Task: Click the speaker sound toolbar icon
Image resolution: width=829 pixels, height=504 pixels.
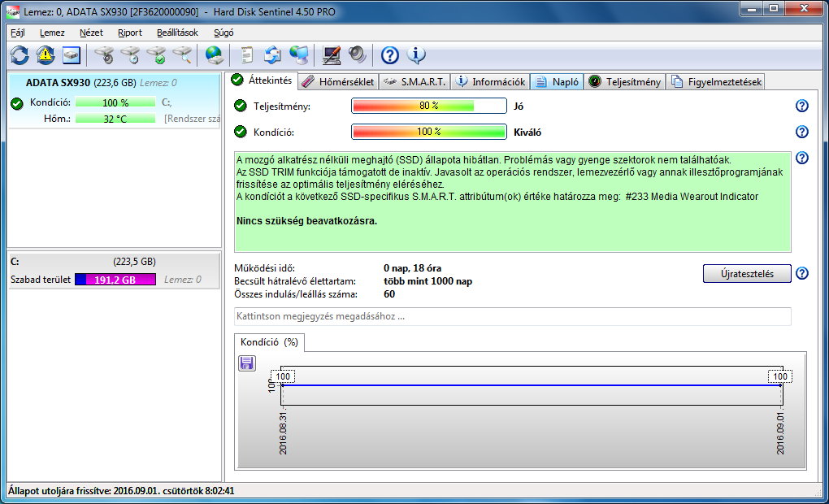Action: pos(358,55)
